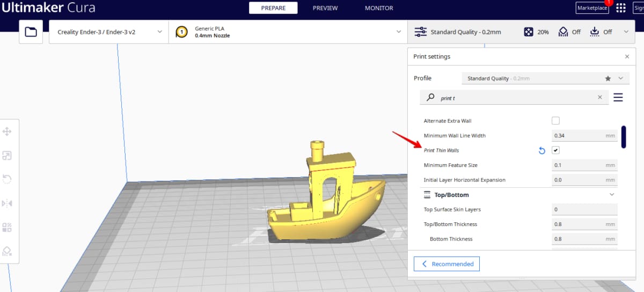Screen dimensions: 644x292
Task: Select the Mirror tool
Action: tap(8, 203)
